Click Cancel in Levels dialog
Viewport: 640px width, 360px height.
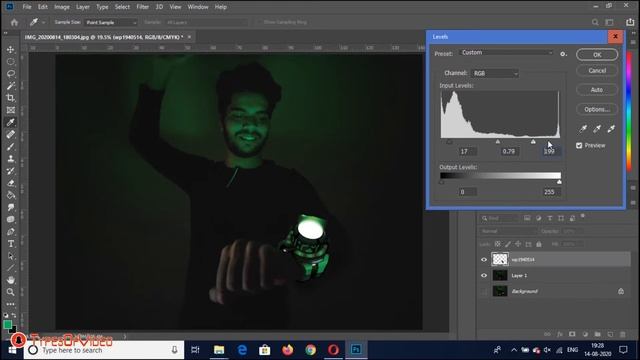coord(597,71)
